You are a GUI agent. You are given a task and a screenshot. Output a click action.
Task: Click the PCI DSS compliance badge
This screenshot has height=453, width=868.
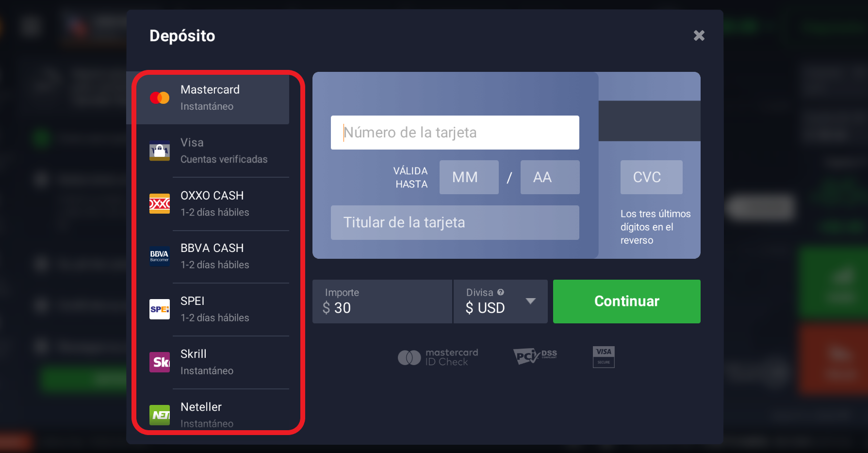pyautogui.click(x=535, y=356)
